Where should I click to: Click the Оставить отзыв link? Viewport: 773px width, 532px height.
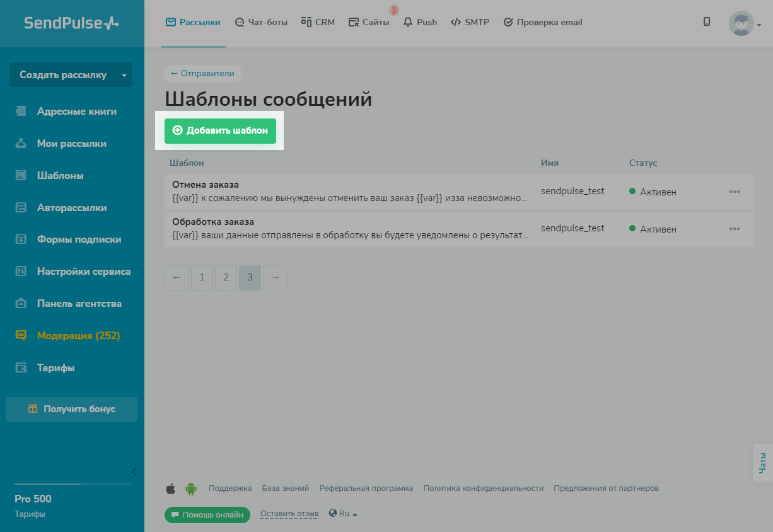(x=289, y=514)
